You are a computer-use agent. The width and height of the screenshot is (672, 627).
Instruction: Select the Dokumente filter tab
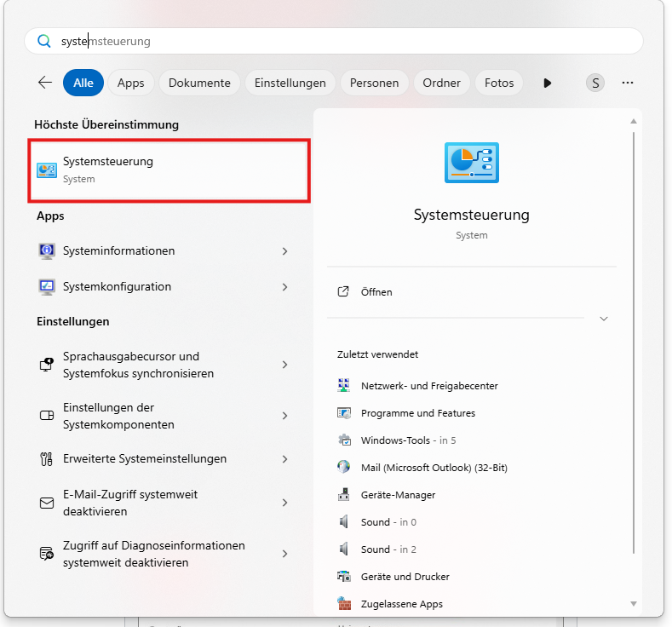point(199,83)
